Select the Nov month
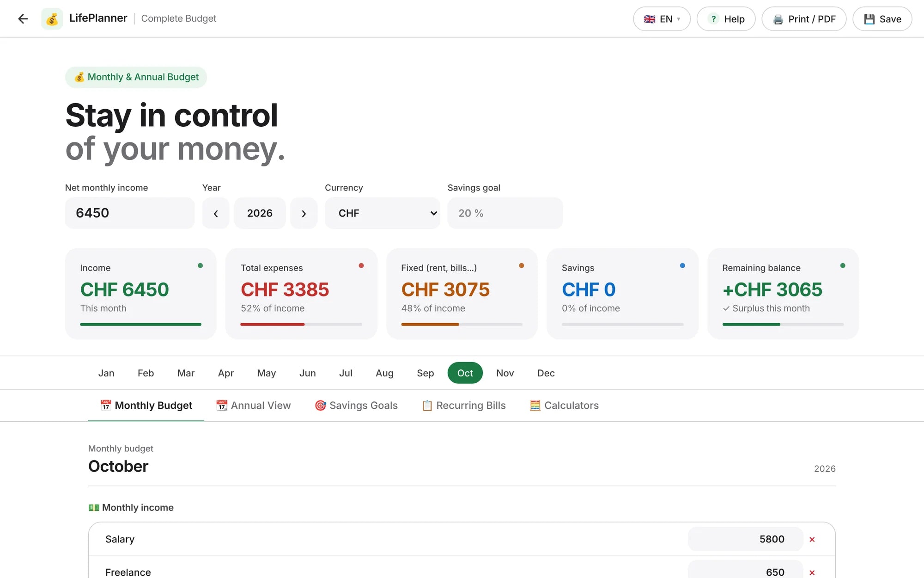 coord(505,373)
